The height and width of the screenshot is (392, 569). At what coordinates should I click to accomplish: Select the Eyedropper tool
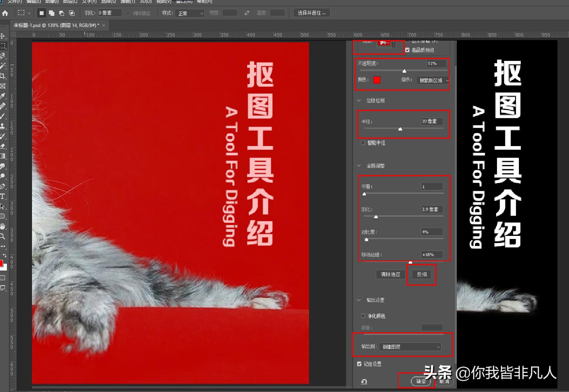[x=3, y=96]
